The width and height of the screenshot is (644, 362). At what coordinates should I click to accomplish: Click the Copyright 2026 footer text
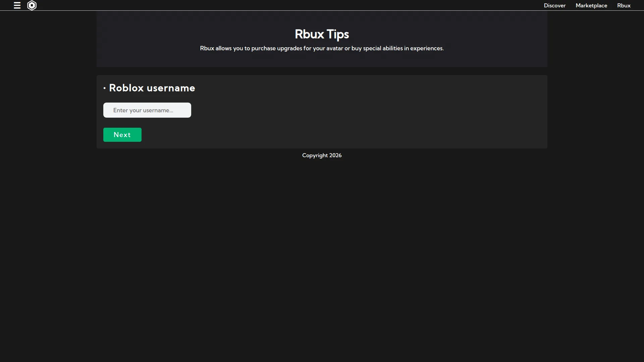click(x=322, y=155)
